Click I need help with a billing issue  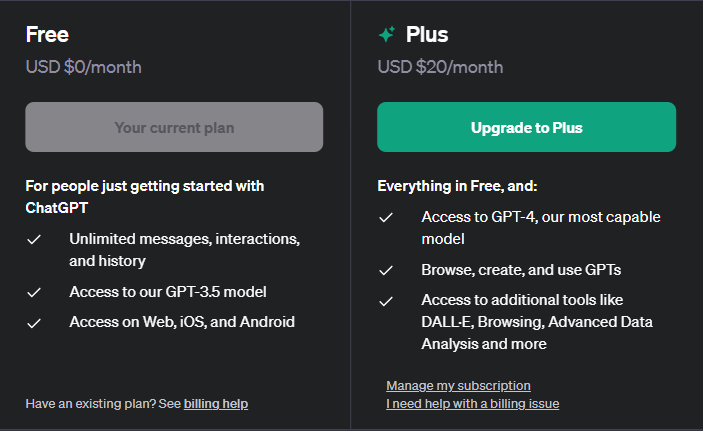[472, 404]
